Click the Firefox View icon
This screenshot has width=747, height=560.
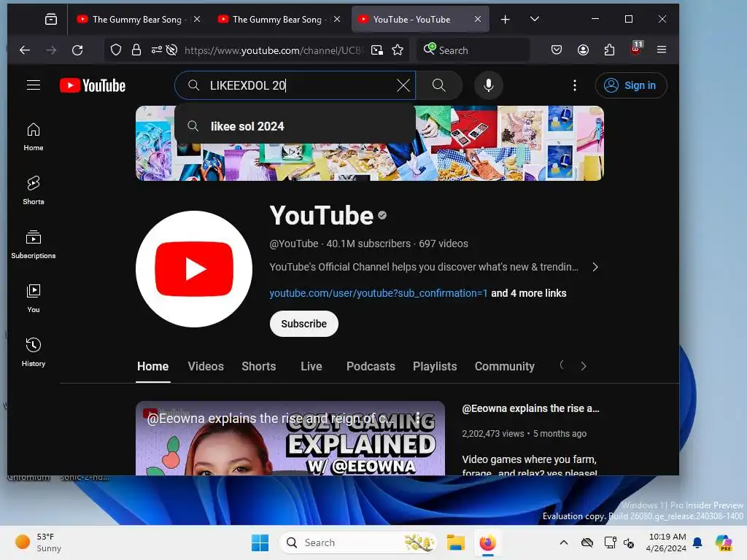click(x=51, y=19)
